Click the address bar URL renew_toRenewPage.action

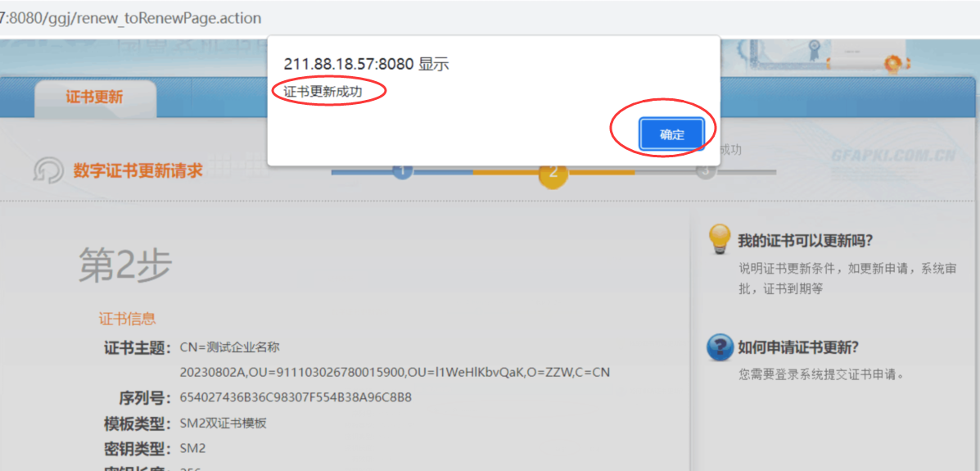pos(131,18)
